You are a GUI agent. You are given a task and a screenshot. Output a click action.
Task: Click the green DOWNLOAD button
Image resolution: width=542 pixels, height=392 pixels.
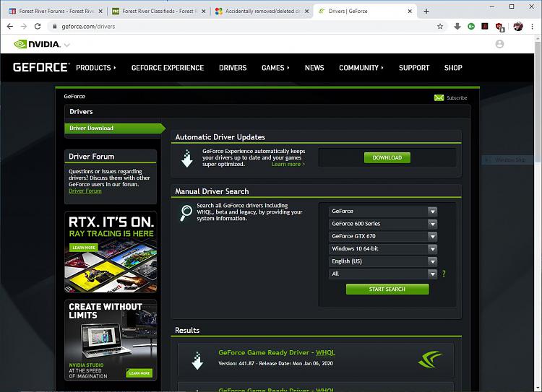pyautogui.click(x=387, y=157)
